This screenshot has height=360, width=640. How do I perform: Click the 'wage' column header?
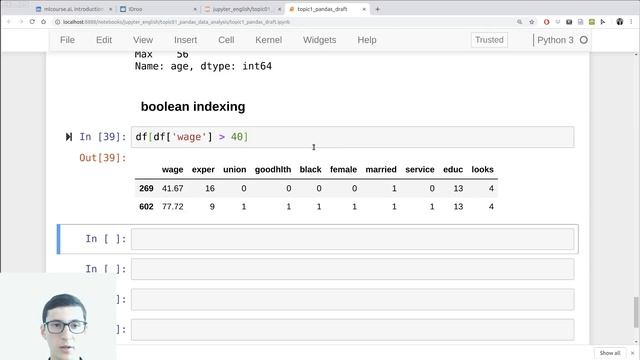(x=172, y=169)
